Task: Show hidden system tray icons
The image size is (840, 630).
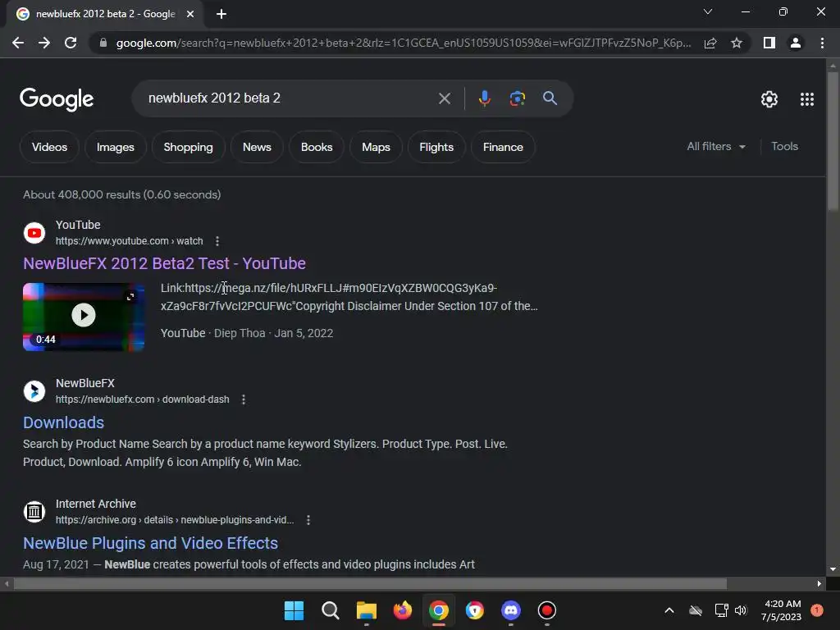Action: tap(669, 610)
